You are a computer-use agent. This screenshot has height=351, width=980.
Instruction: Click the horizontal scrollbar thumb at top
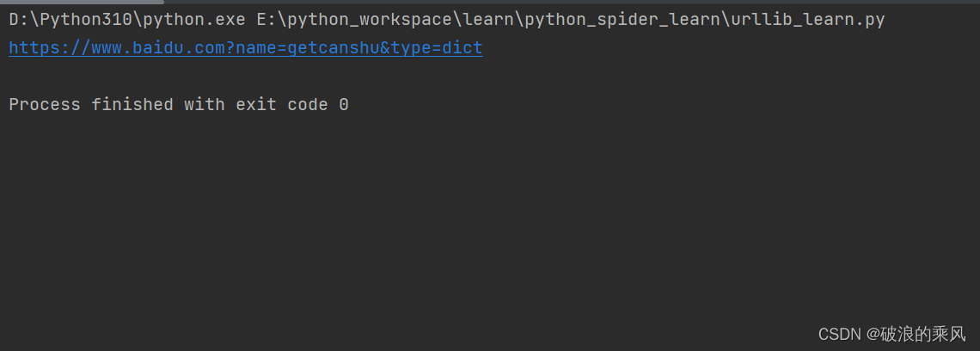tap(82, 2)
